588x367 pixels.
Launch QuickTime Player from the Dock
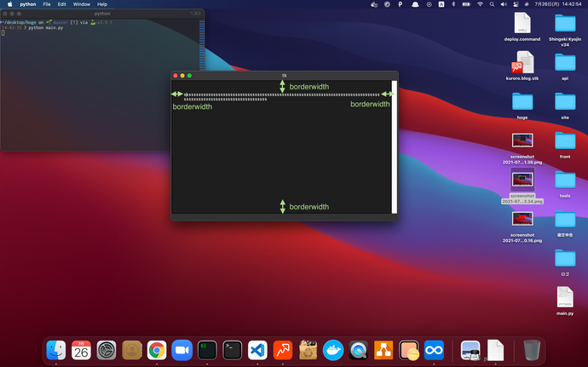tap(358, 350)
